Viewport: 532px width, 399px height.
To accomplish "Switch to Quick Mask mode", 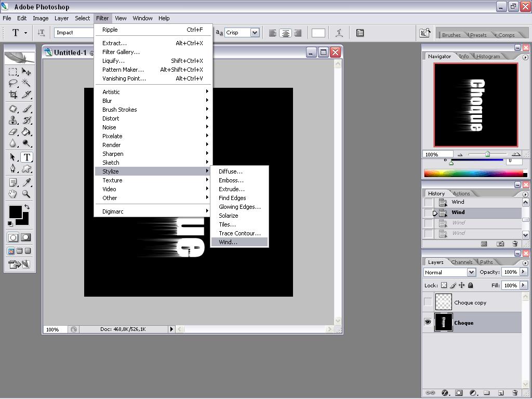I will [x=26, y=237].
